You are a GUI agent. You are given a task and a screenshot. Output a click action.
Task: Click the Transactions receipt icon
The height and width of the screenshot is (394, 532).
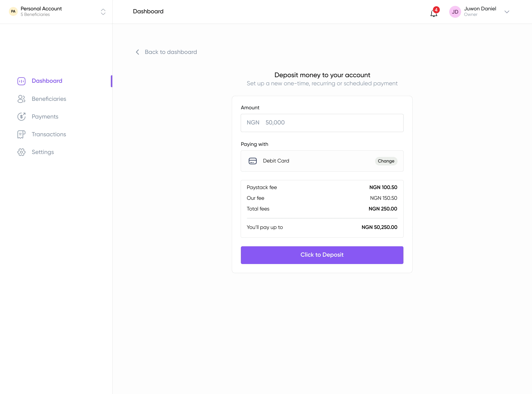pyautogui.click(x=21, y=135)
